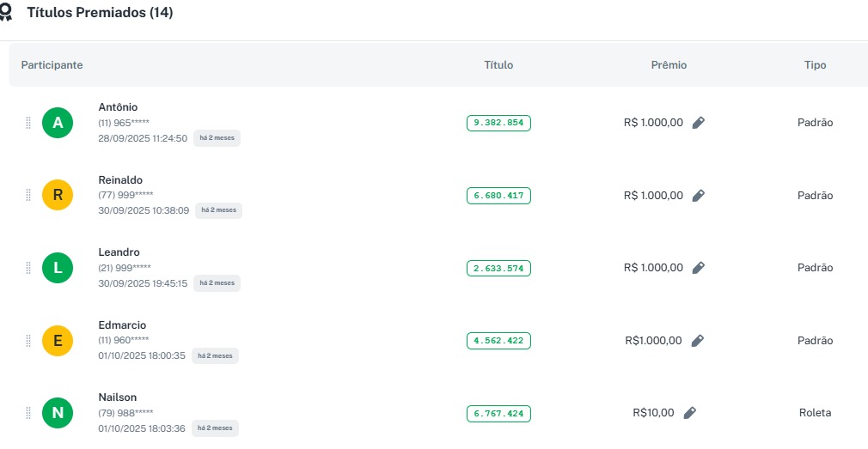The image size is (868, 449).
Task: Open Leandro's participant name
Action: [119, 252]
